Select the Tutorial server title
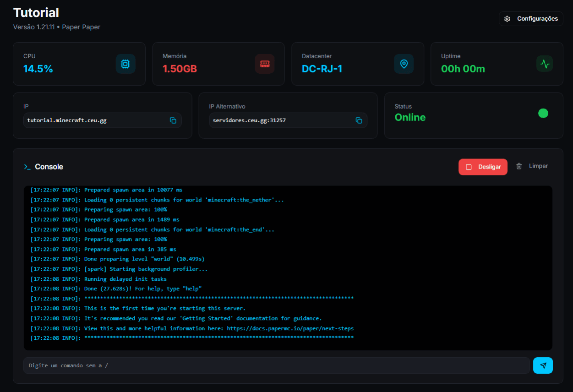This screenshot has height=392, width=573. 36,12
